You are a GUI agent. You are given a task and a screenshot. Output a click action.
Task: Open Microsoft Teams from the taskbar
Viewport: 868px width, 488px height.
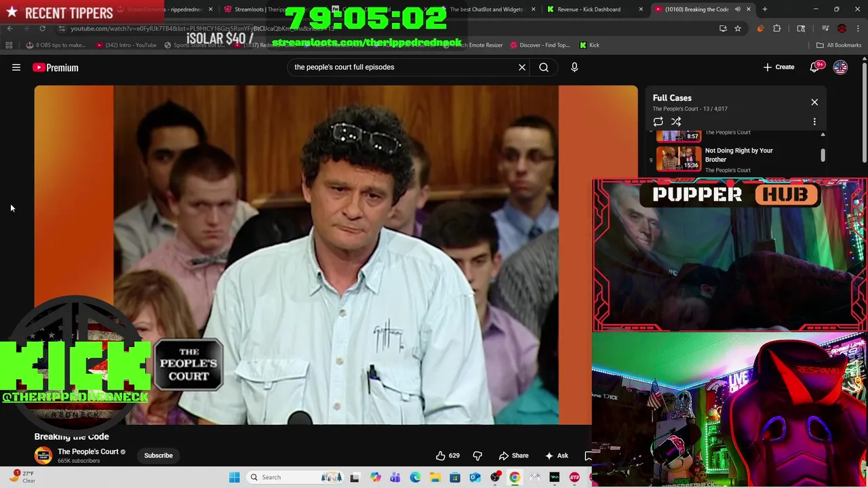tap(395, 477)
